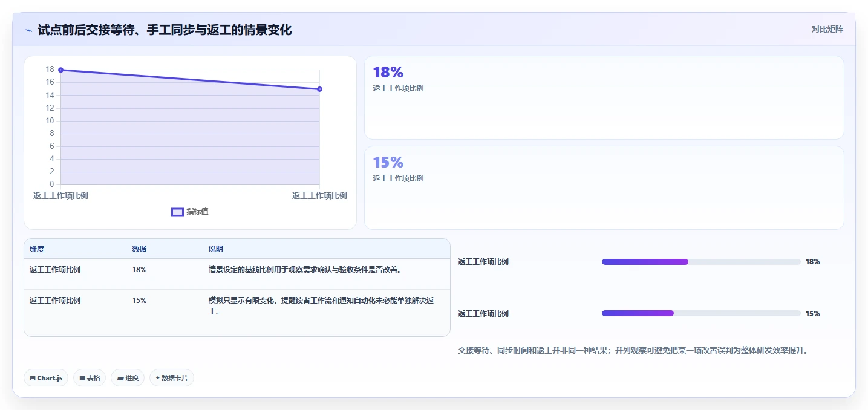Select the 表格 tag
Viewport: 868px width, 410px height.
(x=90, y=378)
